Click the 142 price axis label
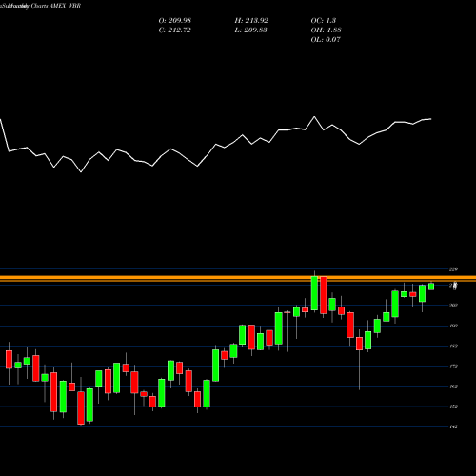476x476 pixels. [x=453, y=426]
